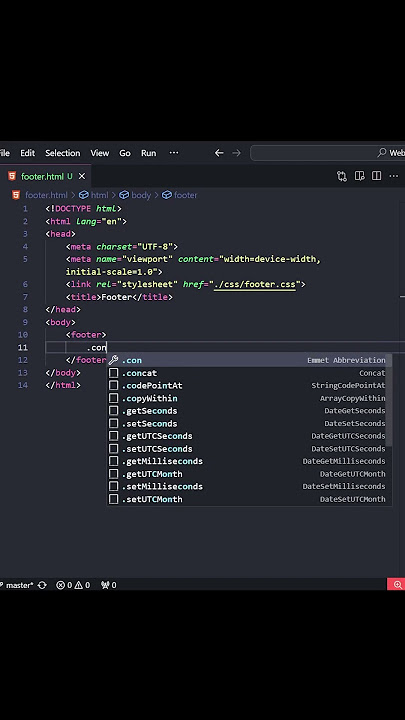This screenshot has width=405, height=720.
Task: Choose the .concat suggestion
Action: coord(249,373)
